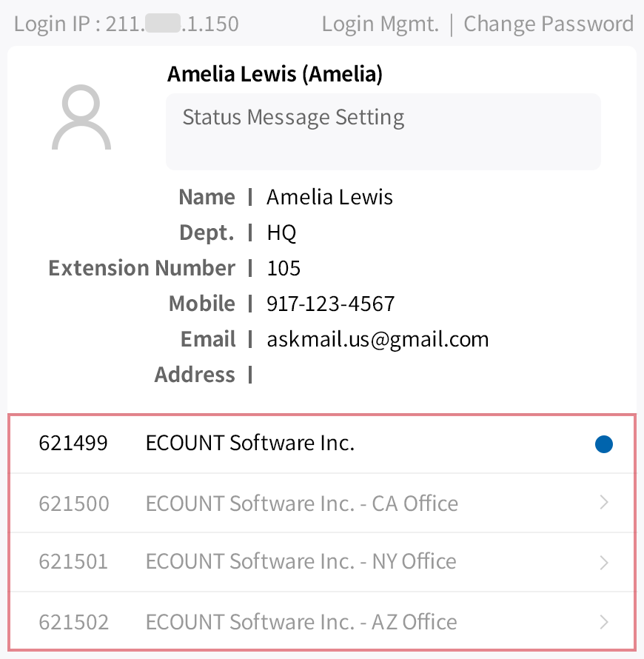This screenshot has width=644, height=659.
Task: Click the HQ department value
Action: (x=281, y=233)
